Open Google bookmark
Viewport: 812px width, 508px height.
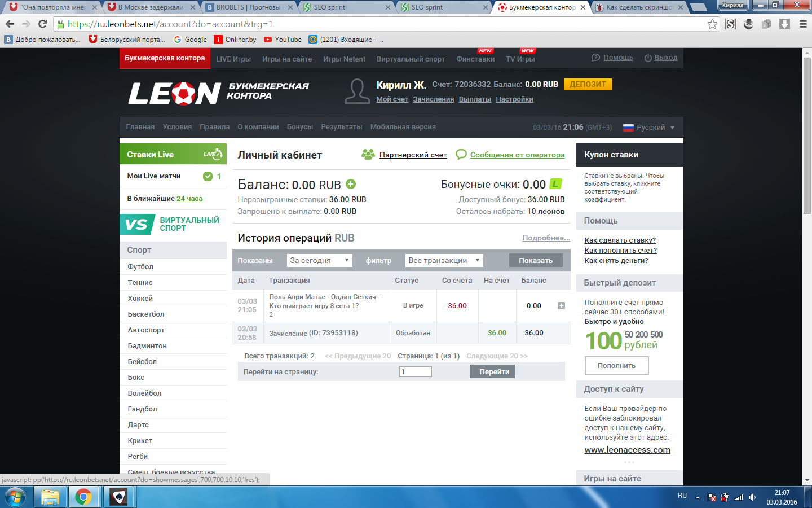[x=190, y=40]
